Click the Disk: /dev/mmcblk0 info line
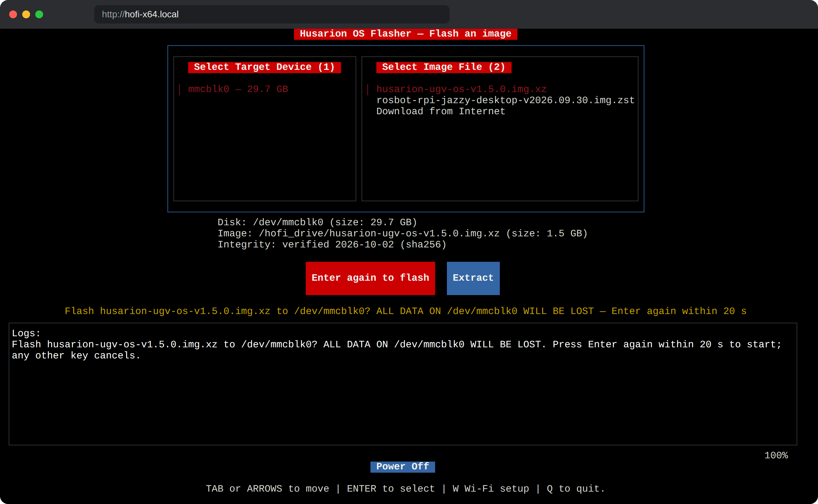Screen dimensions: 818x504 [317, 222]
